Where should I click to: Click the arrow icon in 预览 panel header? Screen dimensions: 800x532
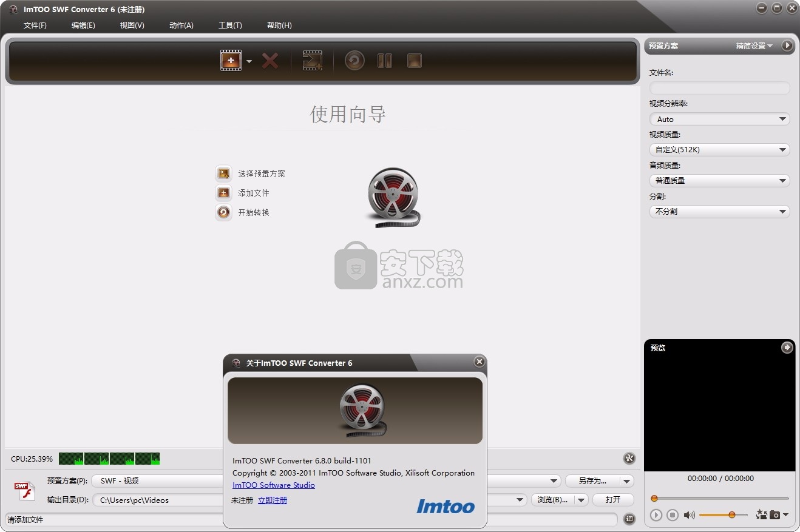coord(787,348)
